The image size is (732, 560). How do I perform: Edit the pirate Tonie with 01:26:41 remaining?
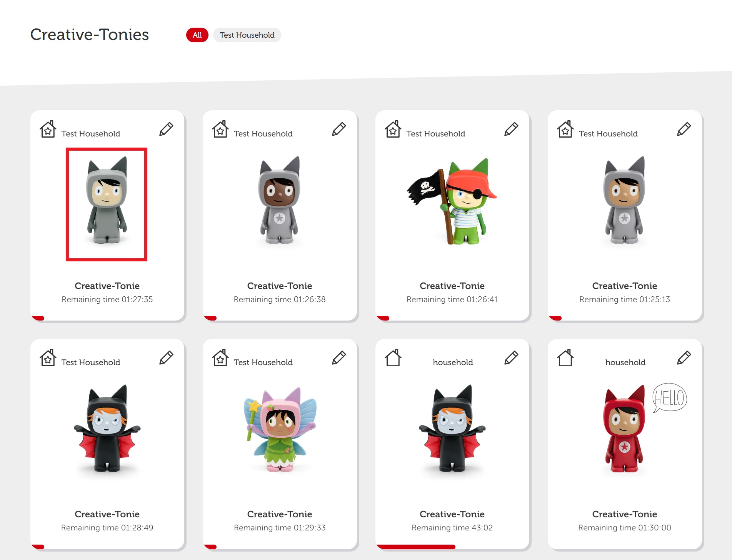coord(511,129)
